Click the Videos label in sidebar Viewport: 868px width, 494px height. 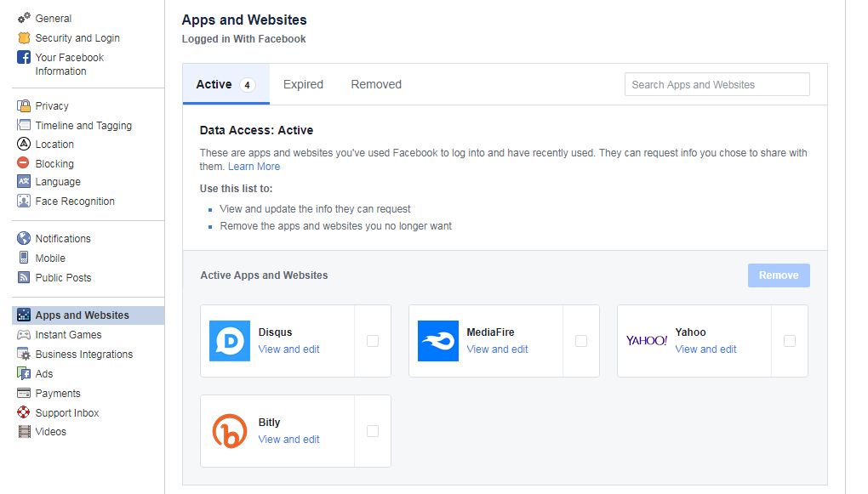point(51,431)
